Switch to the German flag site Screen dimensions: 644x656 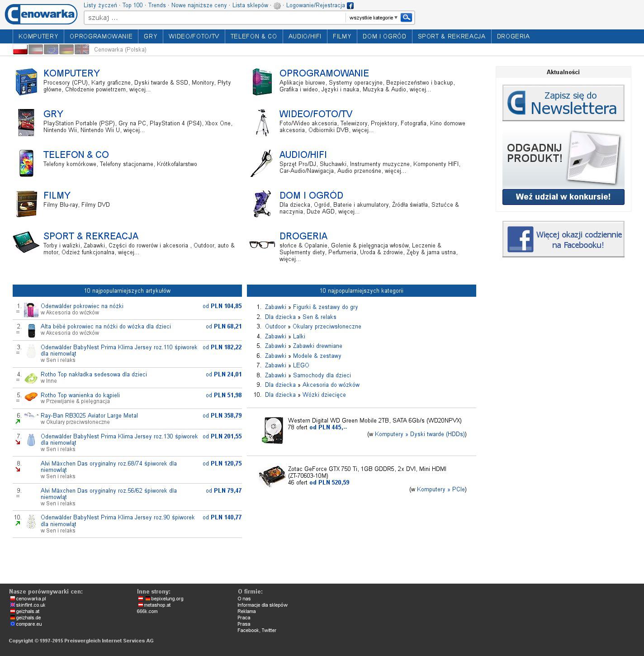click(x=66, y=50)
